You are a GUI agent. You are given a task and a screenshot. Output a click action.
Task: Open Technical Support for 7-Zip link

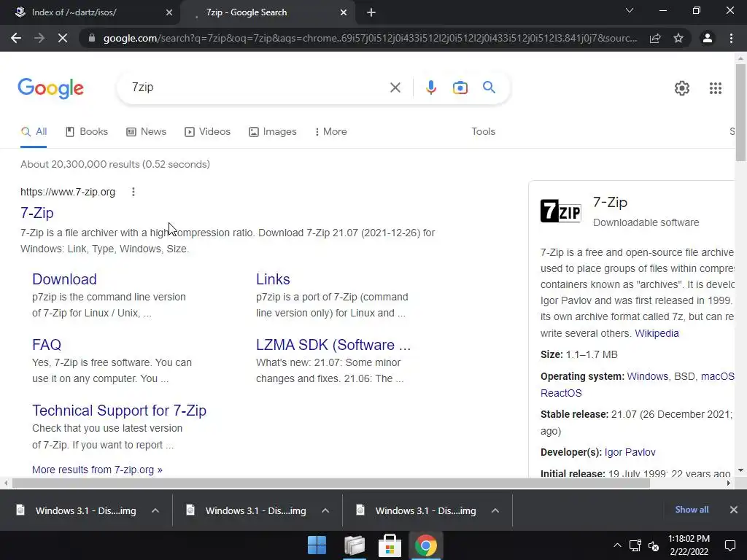[119, 411]
